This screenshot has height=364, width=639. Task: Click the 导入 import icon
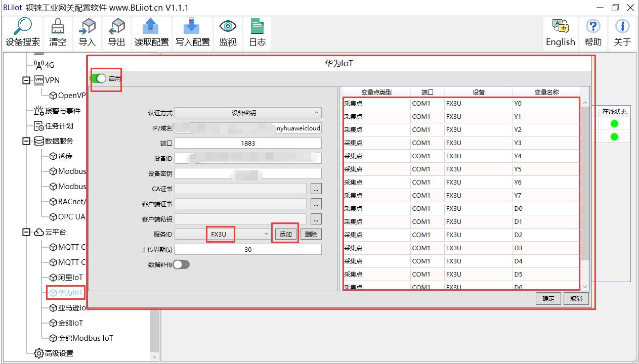pyautogui.click(x=87, y=26)
